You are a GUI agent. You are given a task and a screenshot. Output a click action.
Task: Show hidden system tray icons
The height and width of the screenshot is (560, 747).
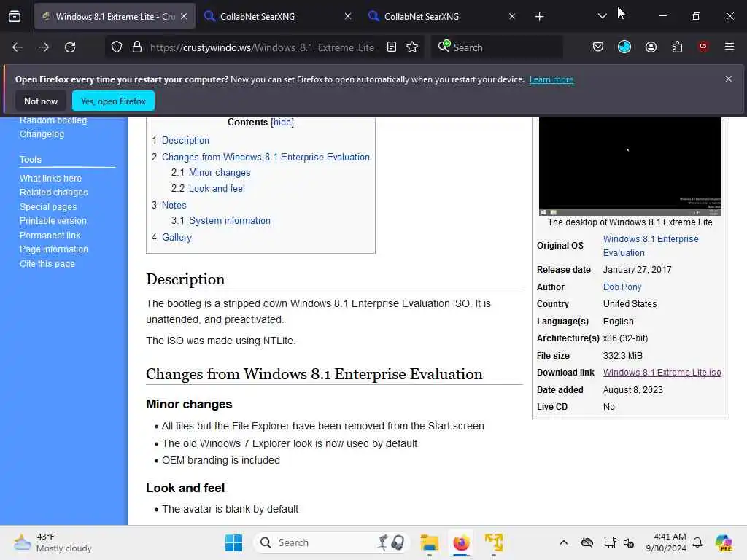(564, 542)
